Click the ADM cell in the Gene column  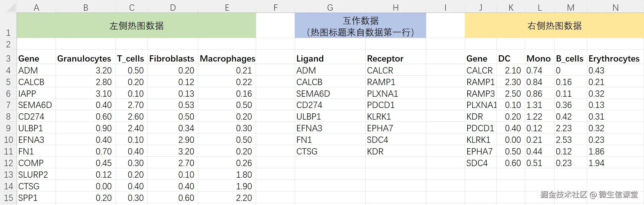click(28, 70)
